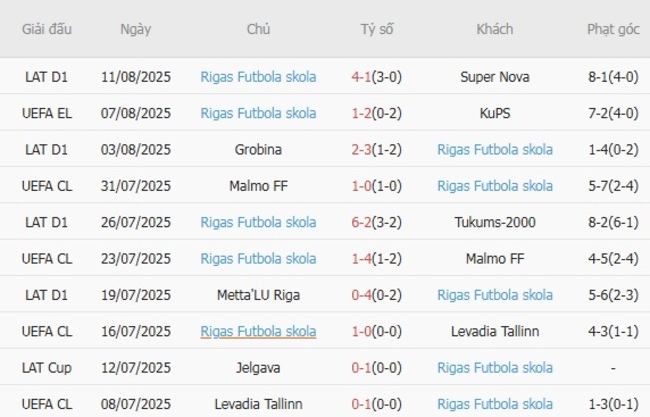Select the Jelgava home team
This screenshot has height=417, width=650.
click(x=258, y=368)
